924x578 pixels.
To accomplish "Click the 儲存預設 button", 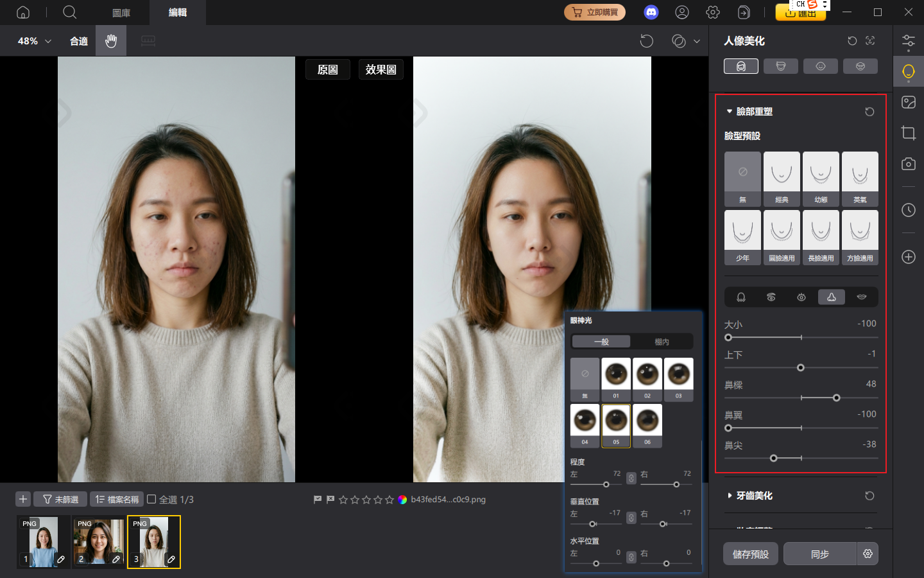I will [x=750, y=554].
